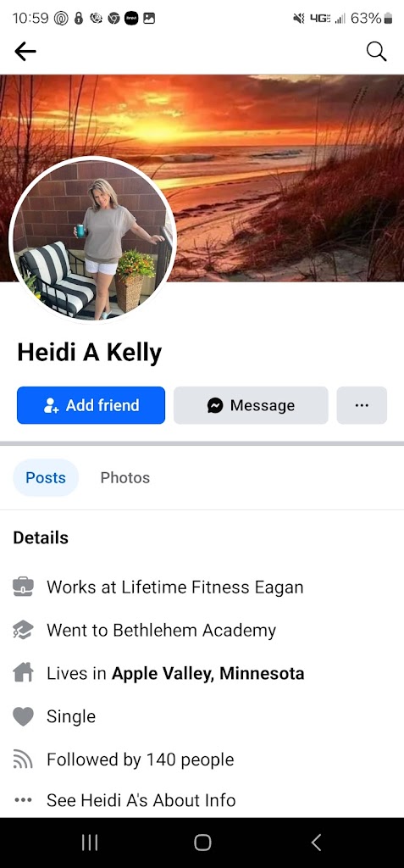The image size is (404, 868).
Task: Select the Posts tab
Action: [x=46, y=478]
